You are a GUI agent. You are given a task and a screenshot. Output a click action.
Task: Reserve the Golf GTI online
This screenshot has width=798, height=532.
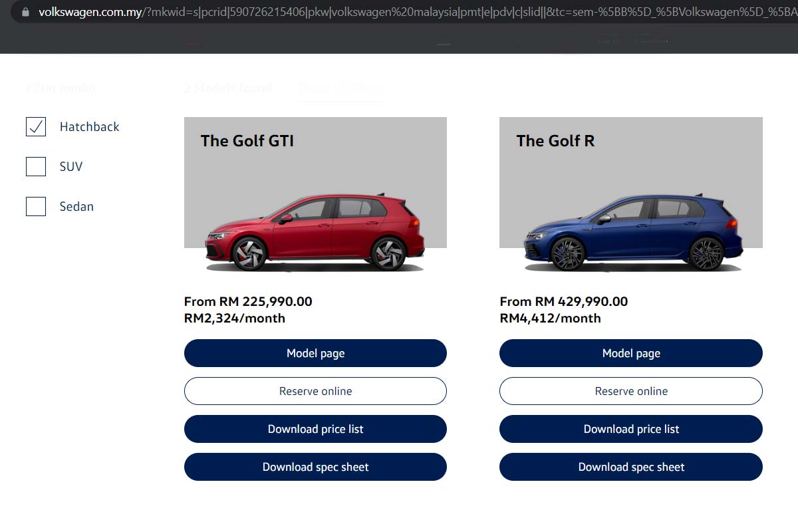(x=315, y=391)
